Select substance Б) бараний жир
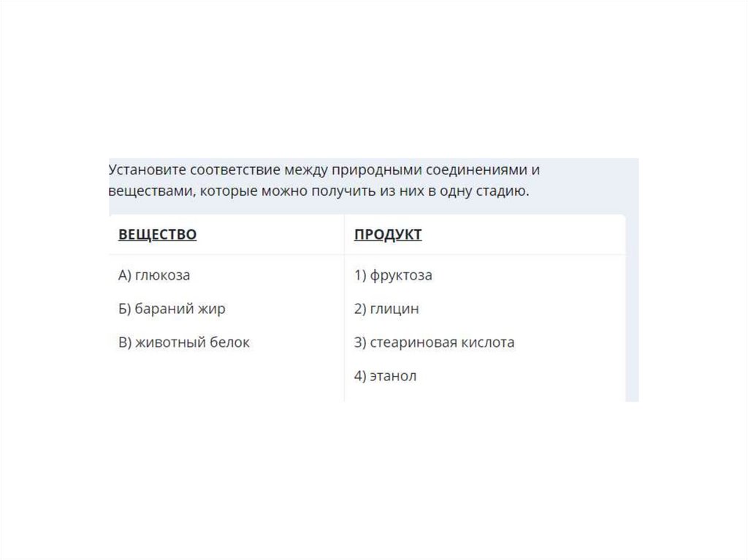The width and height of the screenshot is (748, 560). click(x=172, y=309)
